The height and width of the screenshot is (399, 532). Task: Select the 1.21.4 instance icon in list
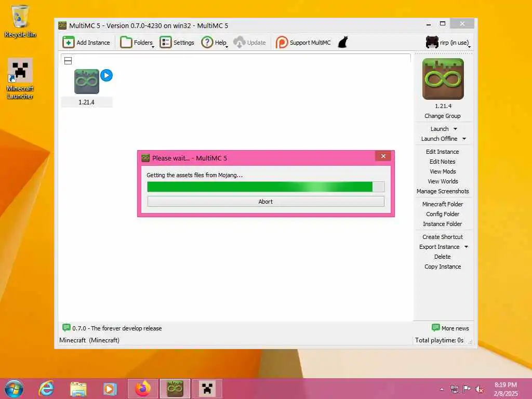click(x=87, y=82)
